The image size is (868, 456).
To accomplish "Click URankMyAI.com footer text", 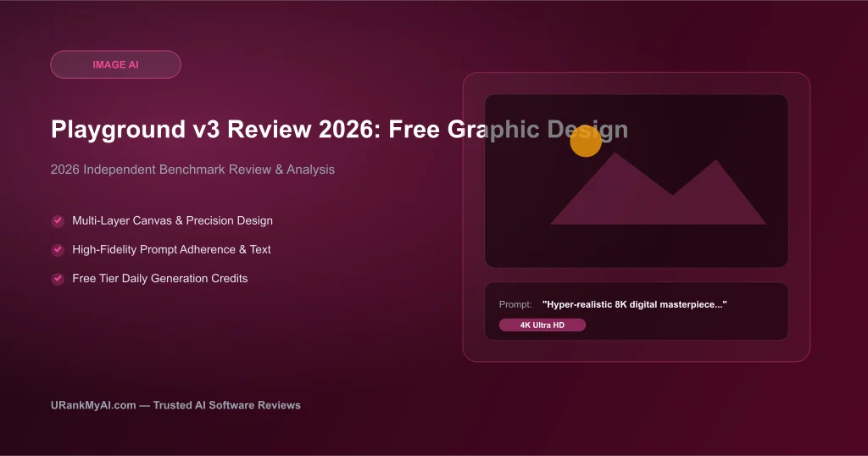I will click(x=175, y=405).
